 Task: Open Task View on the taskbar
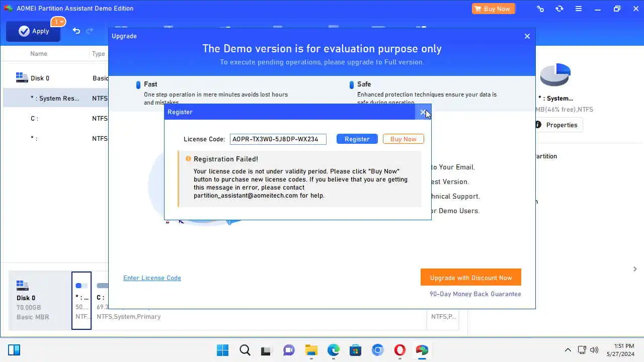point(266,350)
